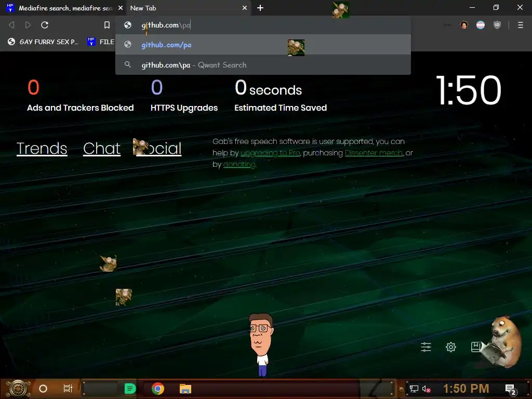Choose the github.com\pa Qwant Search suggestion

[x=263, y=64]
